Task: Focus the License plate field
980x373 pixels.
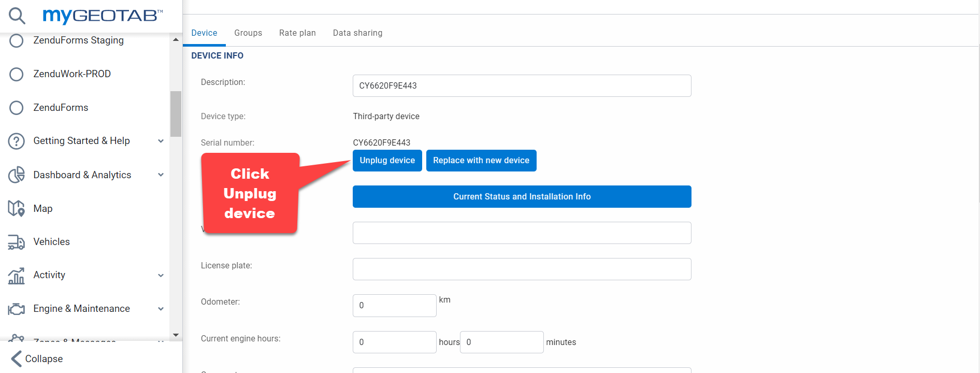Action: click(x=522, y=269)
